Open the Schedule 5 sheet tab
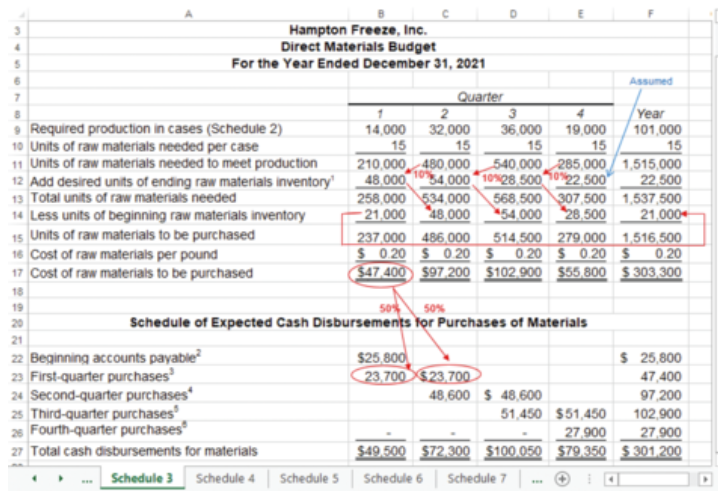Viewport: 718px width, 493px height. tap(308, 479)
